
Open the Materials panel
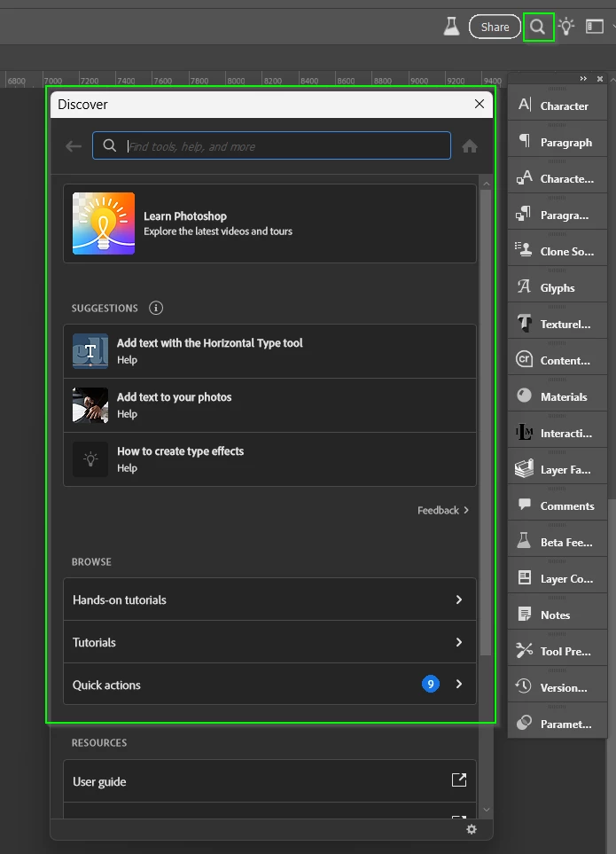click(558, 396)
